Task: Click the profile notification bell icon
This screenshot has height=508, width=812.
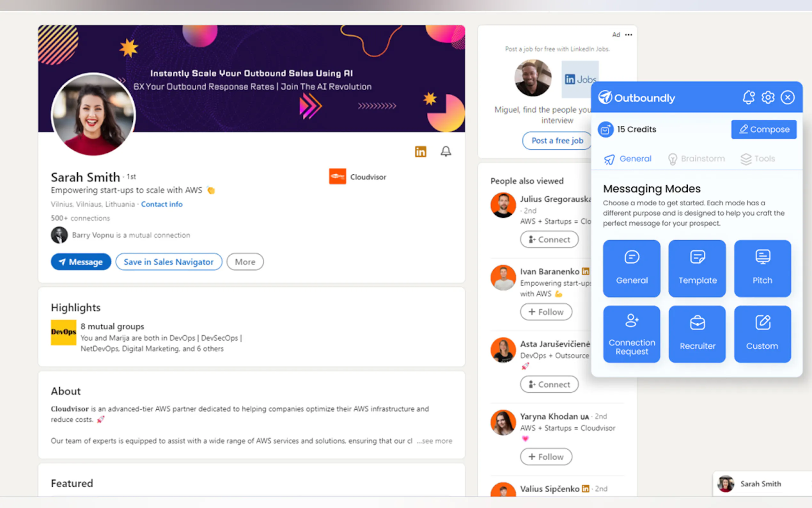Action: (x=445, y=152)
